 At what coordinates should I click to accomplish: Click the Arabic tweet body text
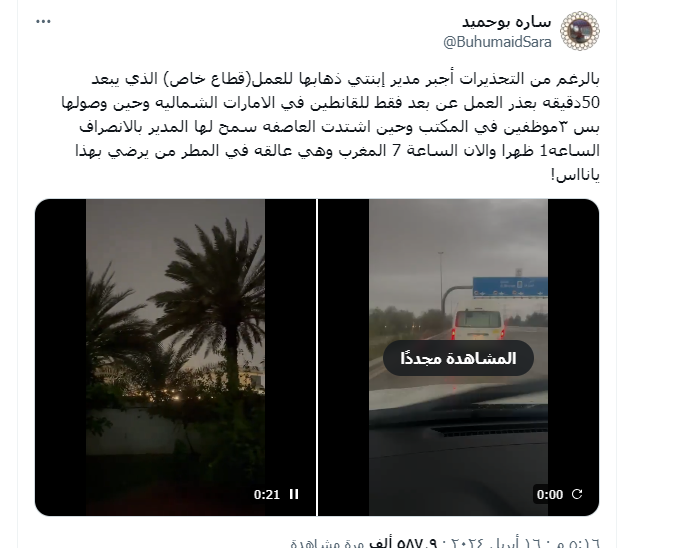(x=330, y=127)
